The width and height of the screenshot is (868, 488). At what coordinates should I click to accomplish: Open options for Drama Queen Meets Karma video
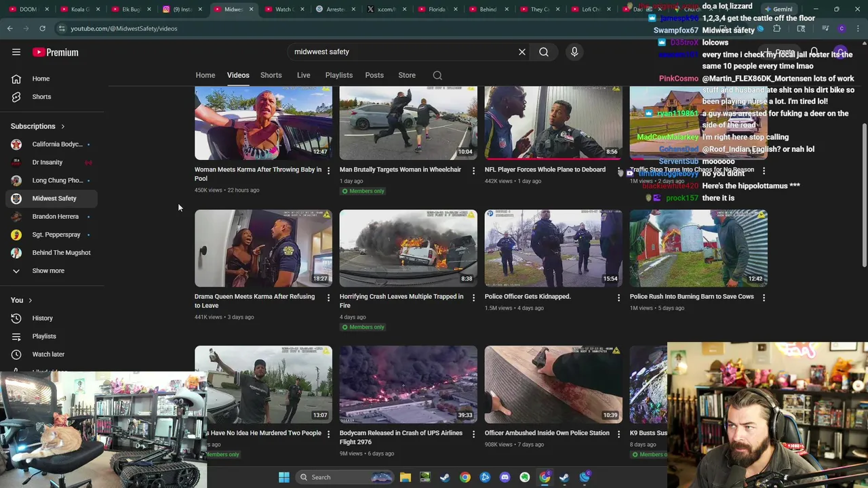pyautogui.click(x=328, y=297)
